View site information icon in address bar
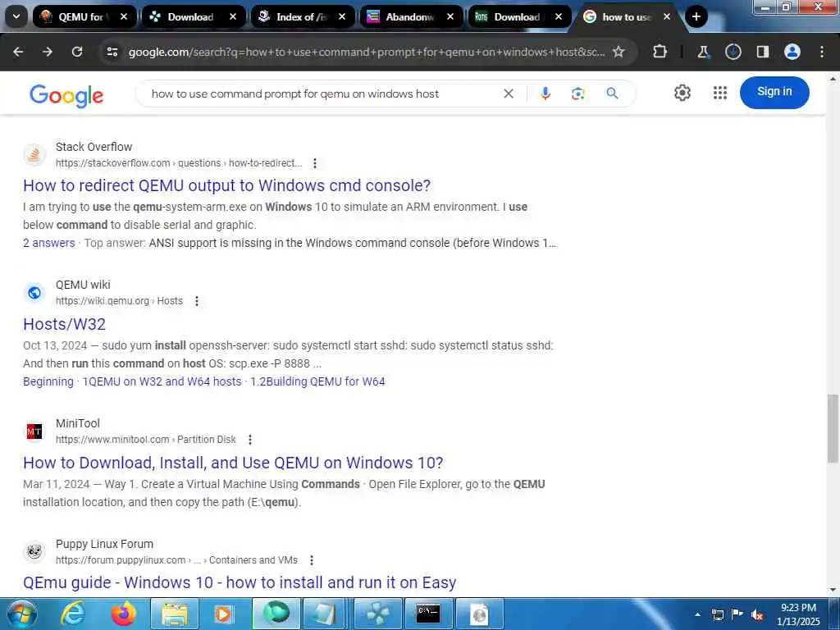 (112, 52)
